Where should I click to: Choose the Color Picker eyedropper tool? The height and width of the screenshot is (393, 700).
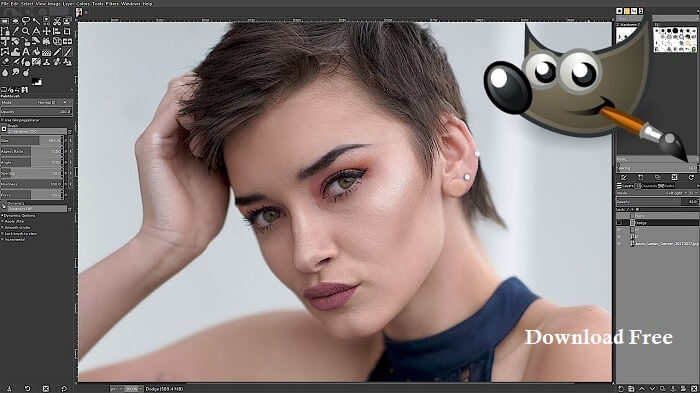[x=15, y=31]
